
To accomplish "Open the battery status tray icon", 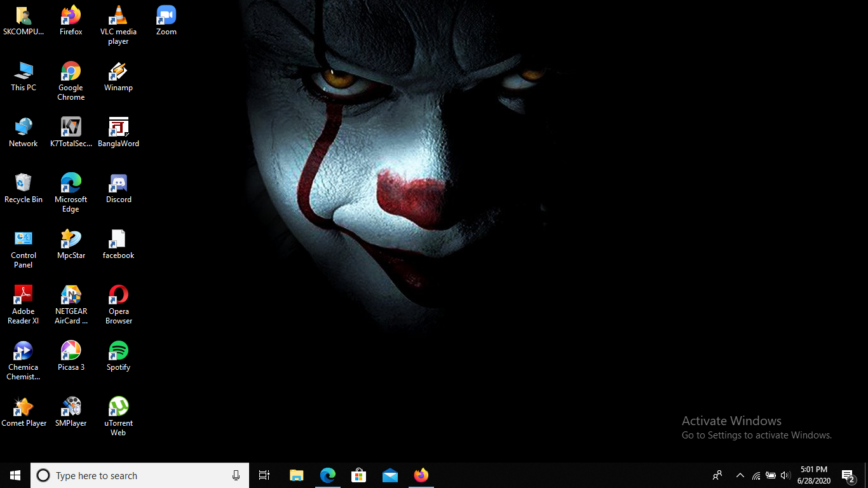I will tap(771, 475).
